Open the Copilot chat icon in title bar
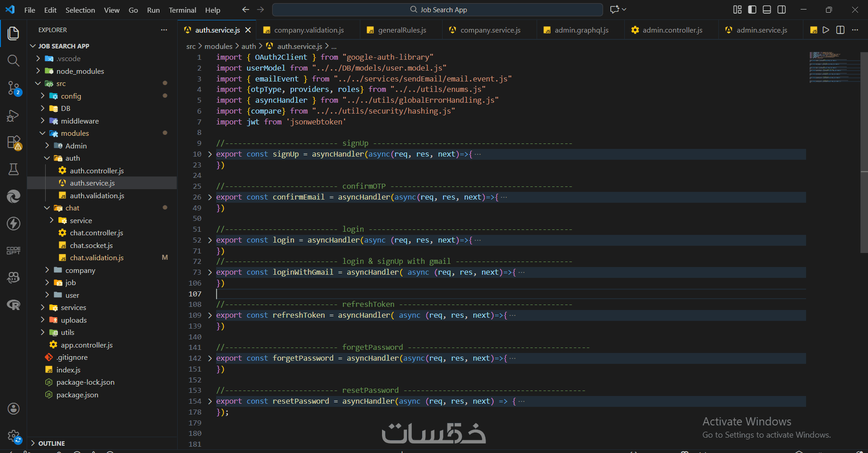This screenshot has height=453, width=868. [x=615, y=10]
